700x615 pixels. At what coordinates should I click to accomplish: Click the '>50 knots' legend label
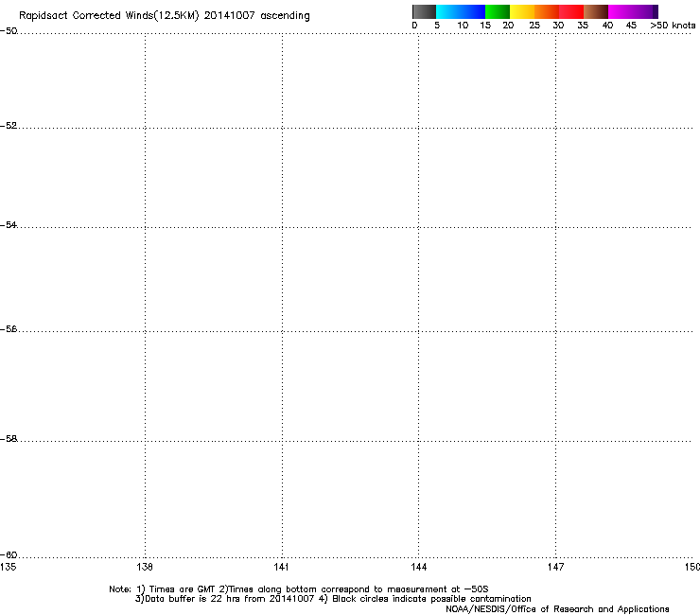673,26
